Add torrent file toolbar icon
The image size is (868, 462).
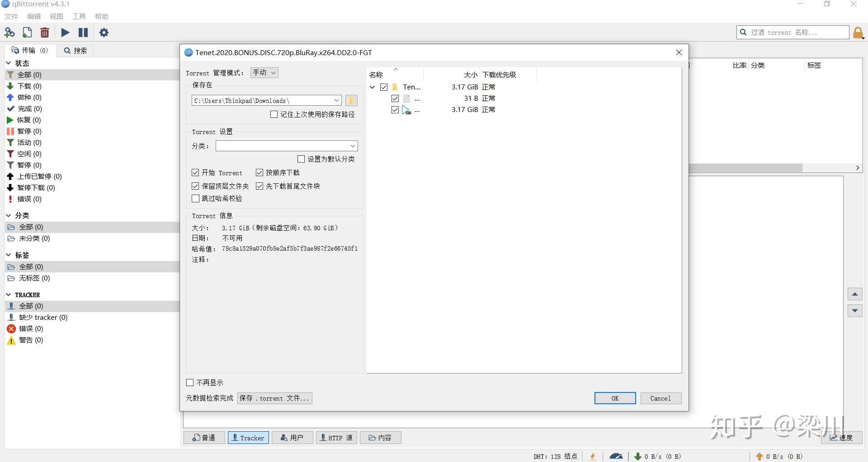(x=27, y=33)
